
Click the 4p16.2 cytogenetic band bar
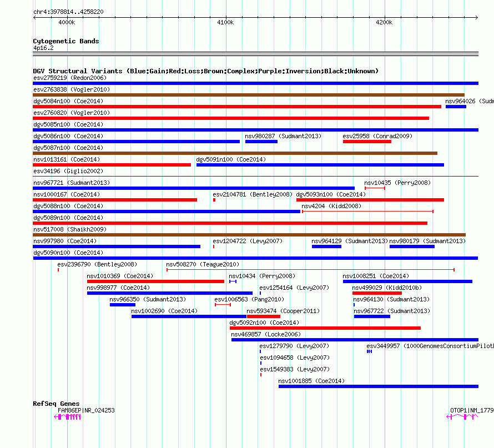(255, 54)
